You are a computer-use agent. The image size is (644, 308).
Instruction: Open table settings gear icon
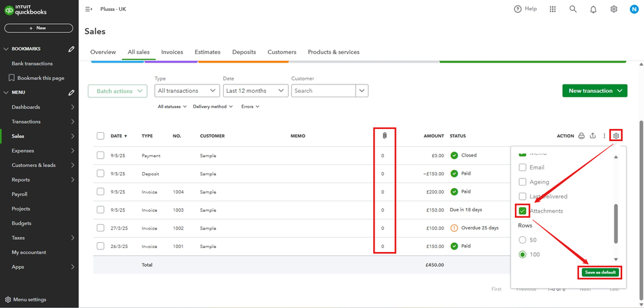pyautogui.click(x=616, y=136)
